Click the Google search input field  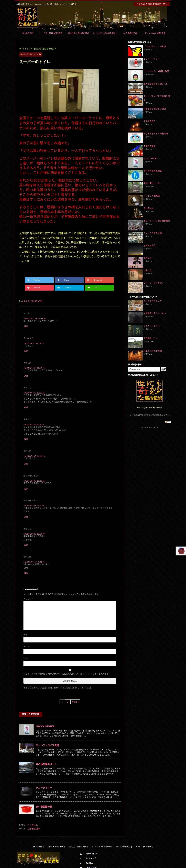point(144,369)
